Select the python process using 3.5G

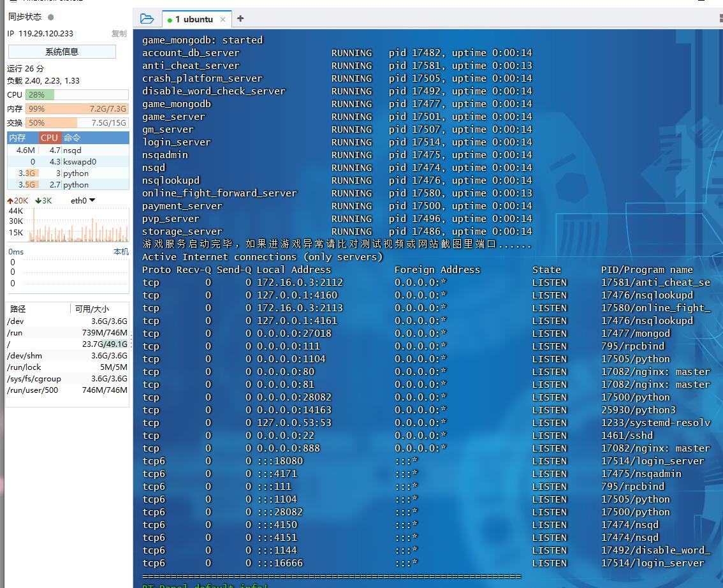68,184
